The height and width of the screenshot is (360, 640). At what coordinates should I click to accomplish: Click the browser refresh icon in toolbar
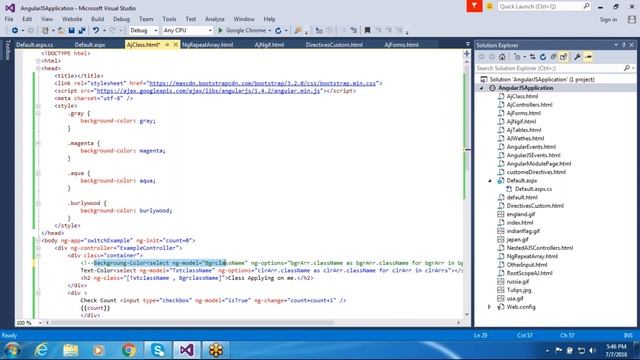tap(278, 31)
